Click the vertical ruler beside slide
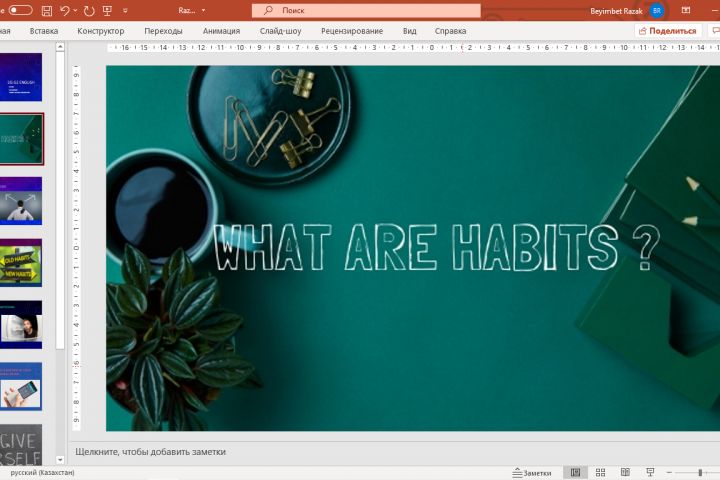The image size is (720, 480). click(x=76, y=248)
